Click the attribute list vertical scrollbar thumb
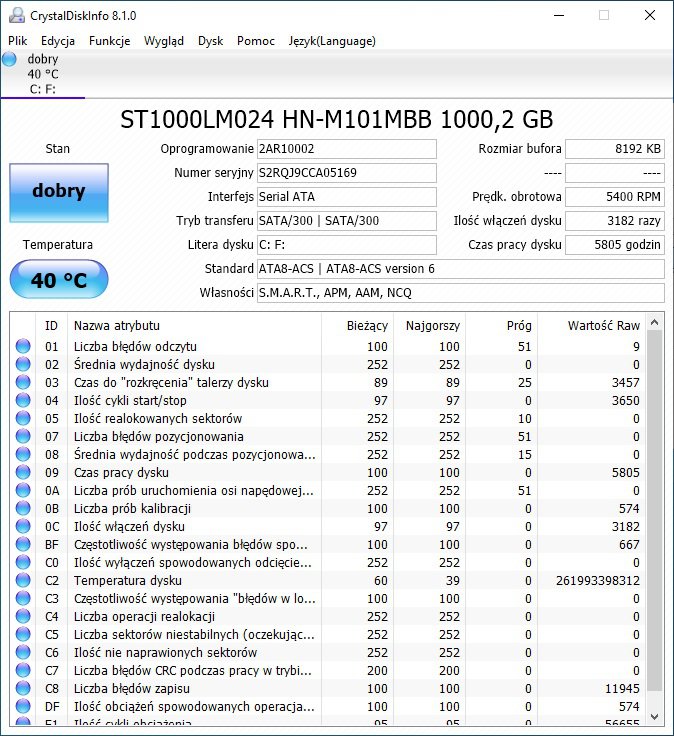Viewport: 674px width, 736px height. (655, 510)
